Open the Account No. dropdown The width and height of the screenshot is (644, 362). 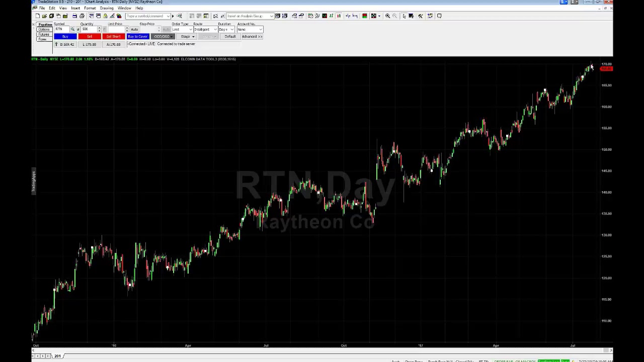click(261, 29)
